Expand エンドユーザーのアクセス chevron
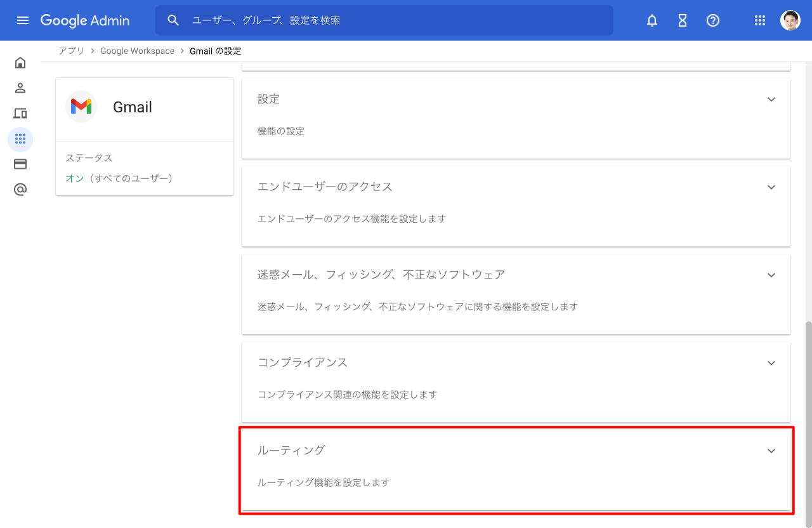Image resolution: width=812 pixels, height=528 pixels. click(x=771, y=187)
